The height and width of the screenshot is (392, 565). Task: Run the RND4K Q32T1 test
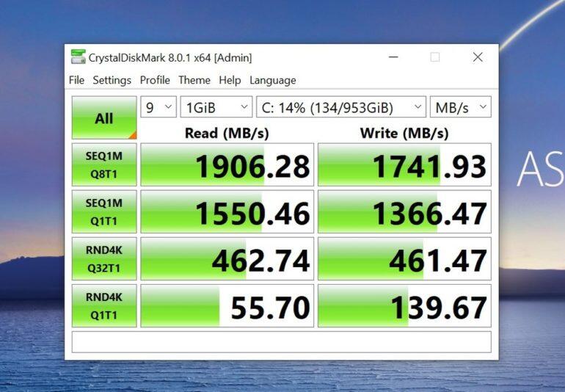pos(104,258)
